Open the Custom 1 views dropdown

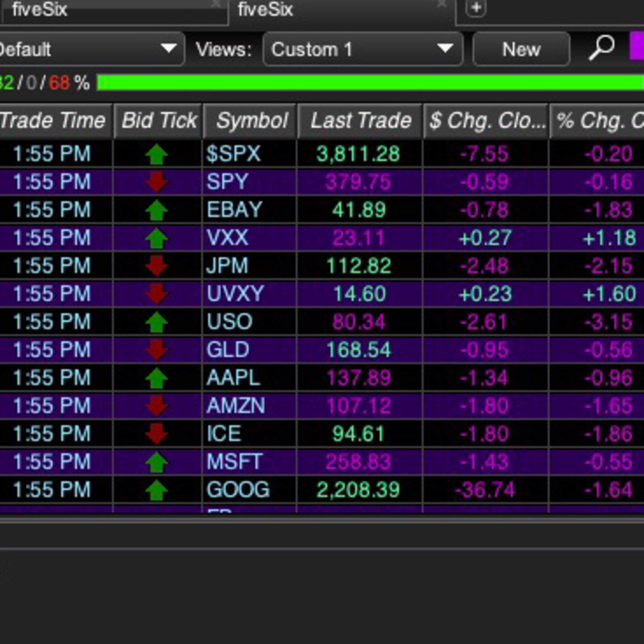363,49
